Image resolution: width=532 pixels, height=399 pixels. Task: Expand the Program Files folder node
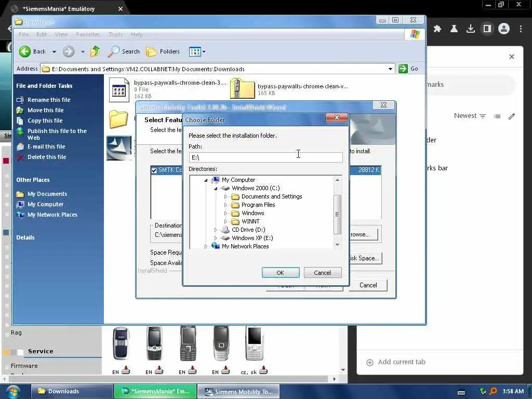tap(225, 205)
